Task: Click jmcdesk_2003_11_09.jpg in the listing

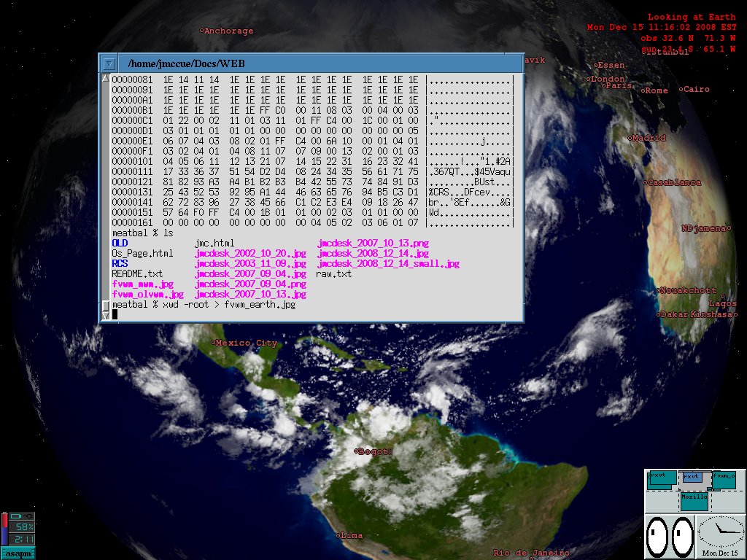Action: coord(250,263)
